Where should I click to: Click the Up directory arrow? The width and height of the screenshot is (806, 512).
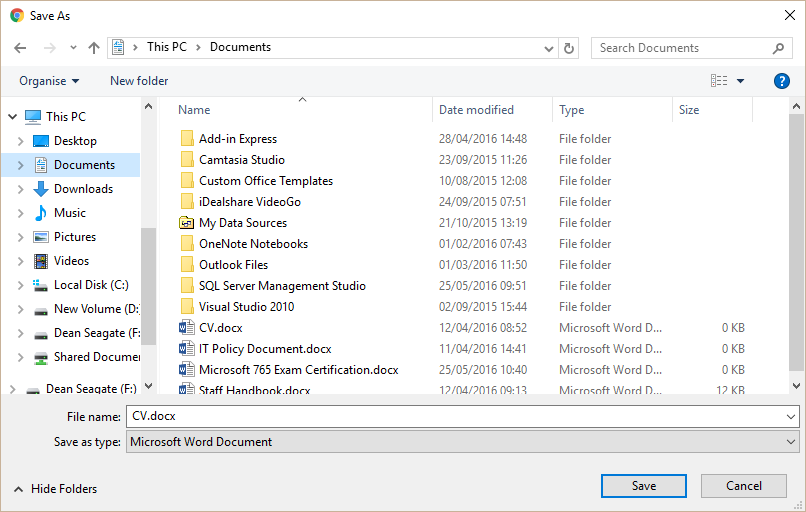tap(94, 48)
